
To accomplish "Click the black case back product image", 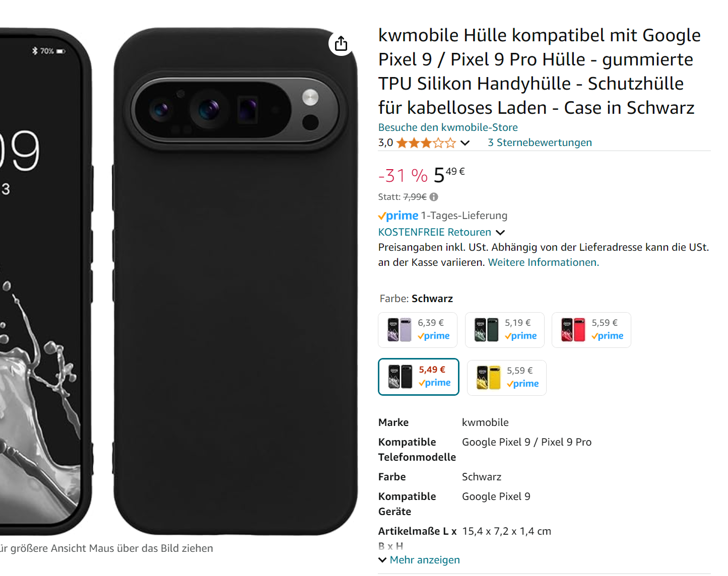I will [235, 282].
